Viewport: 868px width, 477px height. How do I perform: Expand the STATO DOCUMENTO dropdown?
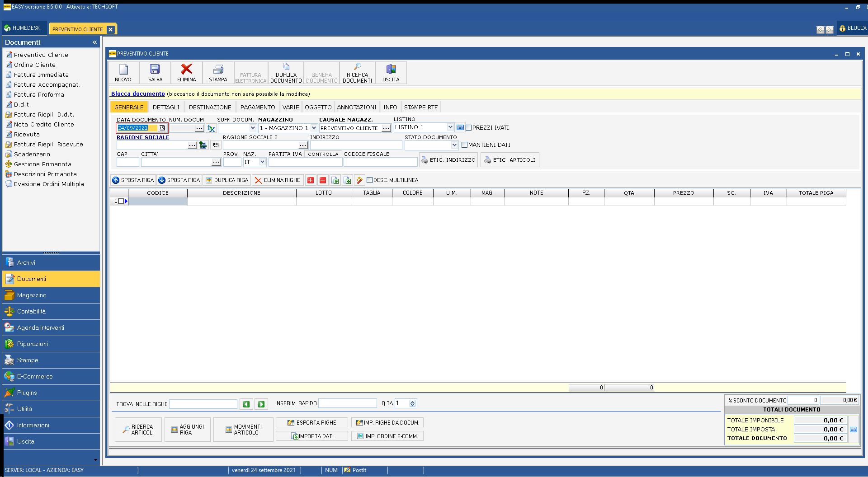pos(455,145)
